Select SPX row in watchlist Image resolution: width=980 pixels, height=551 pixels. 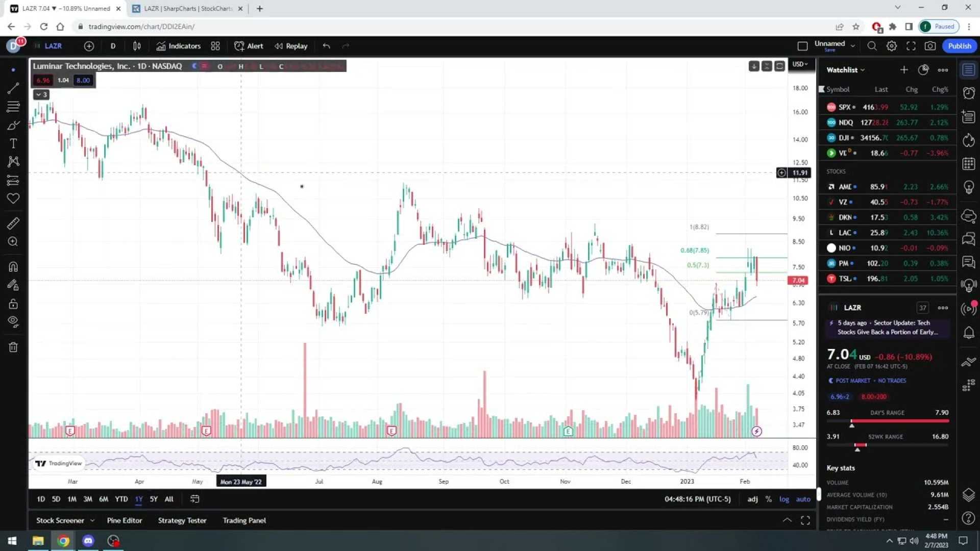click(x=887, y=107)
